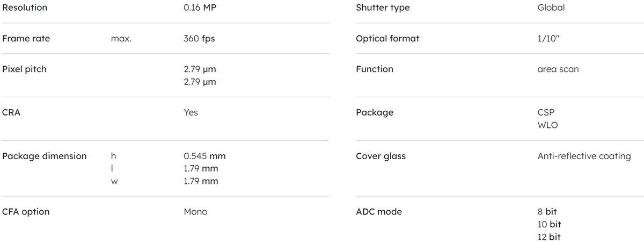Screen dimensions: 644x243
Task: Click the CRA label
Action: click(11, 112)
